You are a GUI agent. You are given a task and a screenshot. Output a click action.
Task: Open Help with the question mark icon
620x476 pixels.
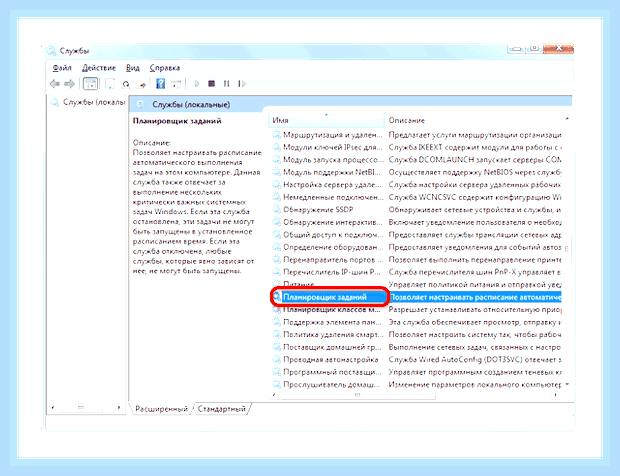160,84
